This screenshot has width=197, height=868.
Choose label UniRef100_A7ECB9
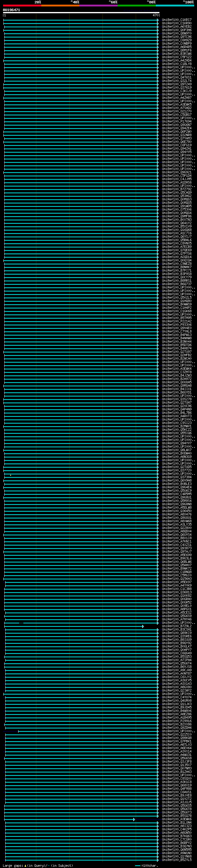click(x=176, y=247)
